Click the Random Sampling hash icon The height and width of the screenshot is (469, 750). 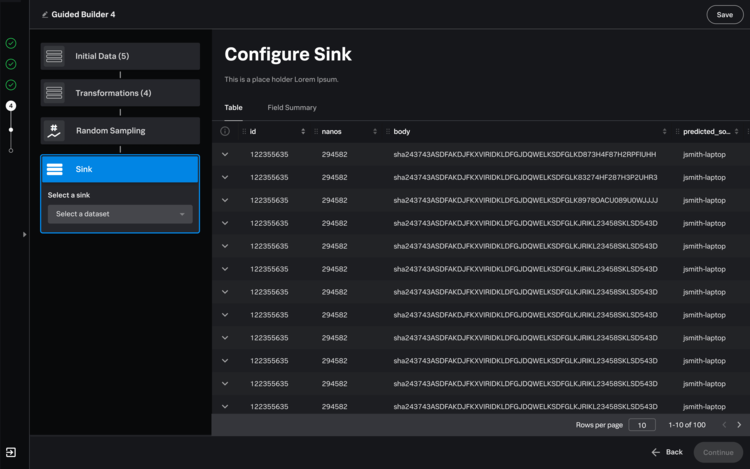54,131
